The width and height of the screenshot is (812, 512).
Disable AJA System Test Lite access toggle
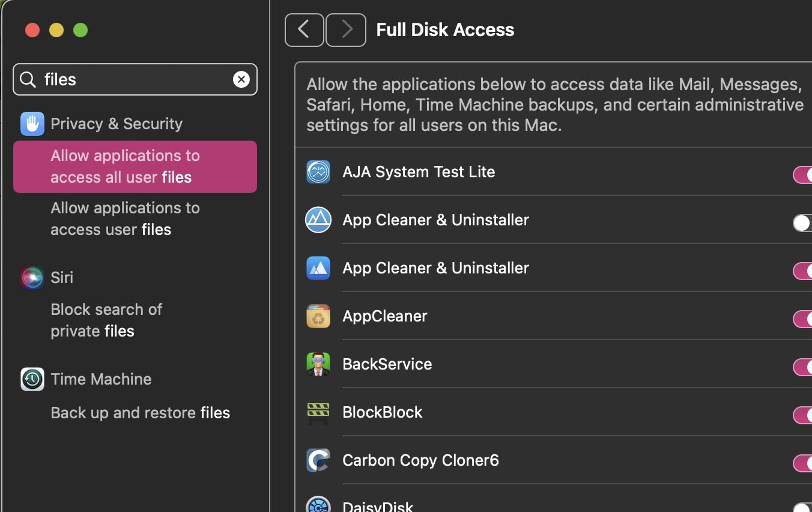(802, 175)
